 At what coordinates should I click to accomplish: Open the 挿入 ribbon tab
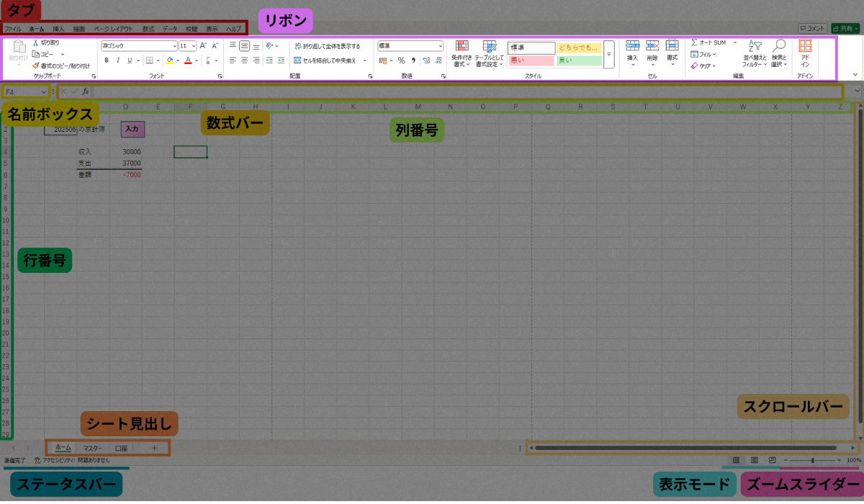58,29
